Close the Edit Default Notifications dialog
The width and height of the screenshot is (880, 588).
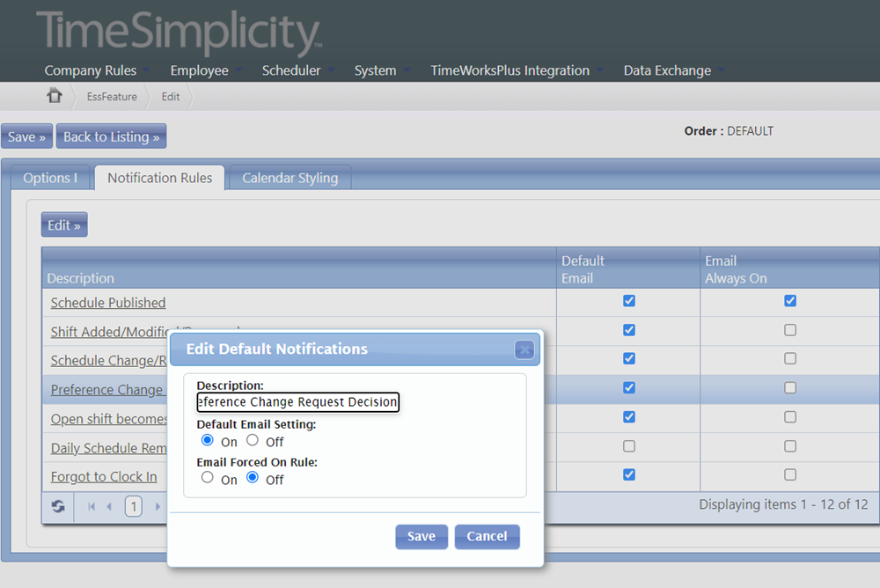(x=524, y=349)
